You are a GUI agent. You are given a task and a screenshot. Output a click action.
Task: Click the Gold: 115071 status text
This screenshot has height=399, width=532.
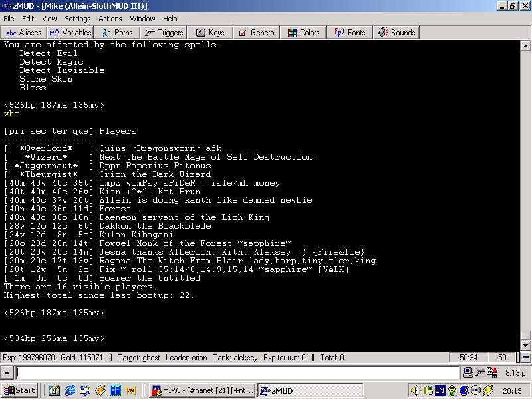click(81, 358)
